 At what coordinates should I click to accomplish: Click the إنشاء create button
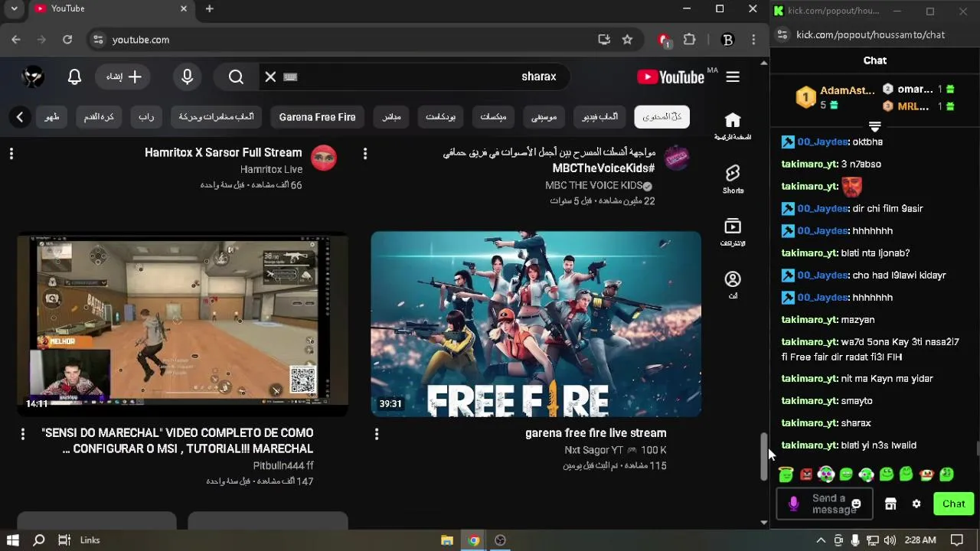coord(124,77)
